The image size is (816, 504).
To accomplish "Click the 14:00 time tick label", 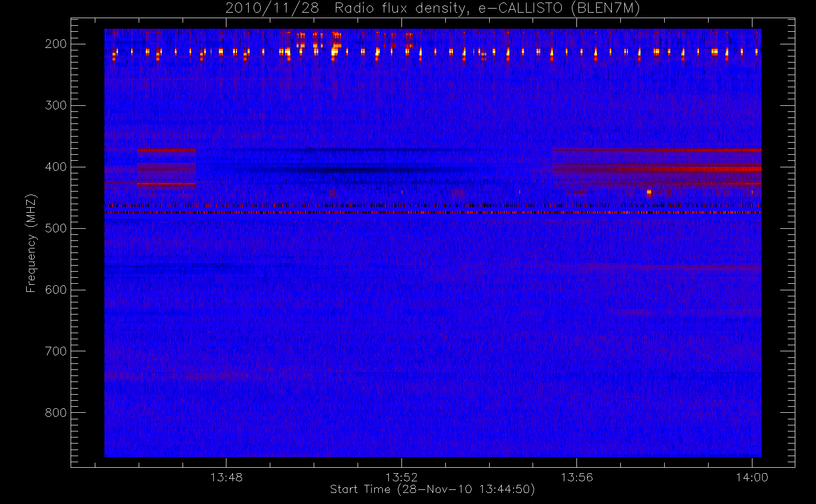I will [x=752, y=477].
